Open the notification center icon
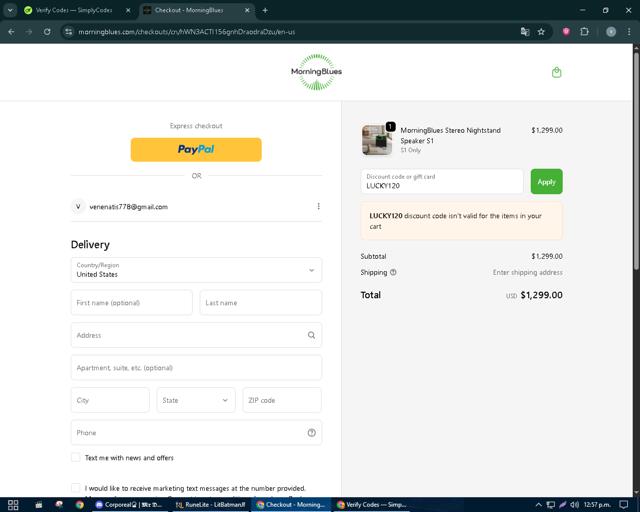Viewport: 640px width, 512px height. tap(624, 505)
